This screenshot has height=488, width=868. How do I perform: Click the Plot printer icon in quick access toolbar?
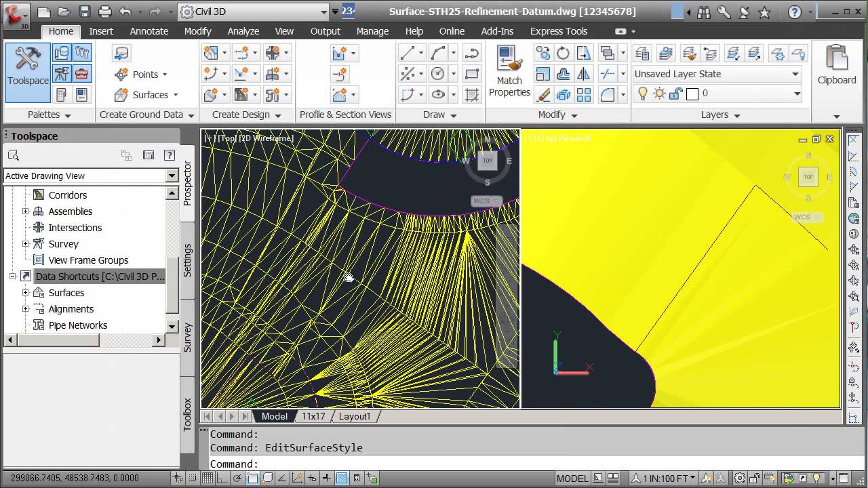[x=104, y=12]
